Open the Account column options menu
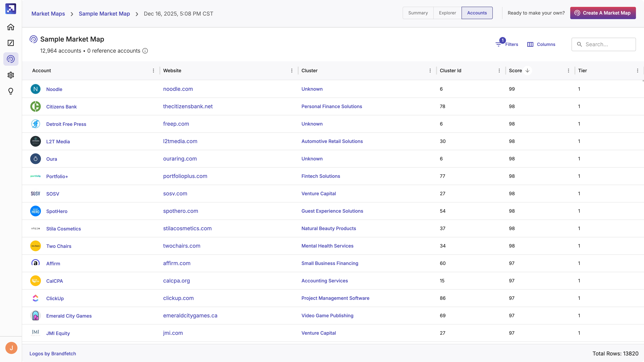The height and width of the screenshot is (362, 644). 153,70
